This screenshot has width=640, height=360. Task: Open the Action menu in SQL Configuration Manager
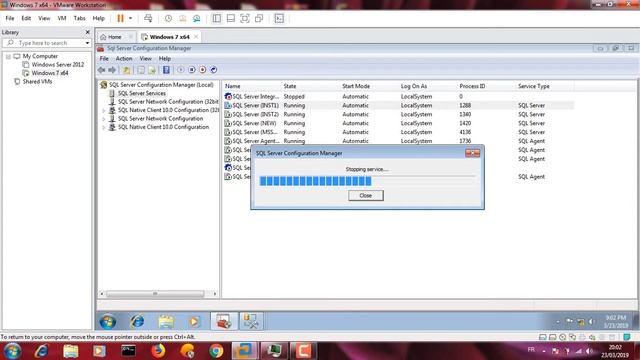pyautogui.click(x=124, y=59)
